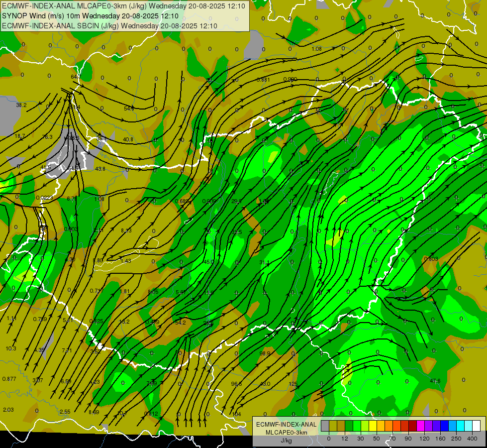Select the dark red legend swatch
This screenshot has height=448, width=487.
click(x=413, y=426)
